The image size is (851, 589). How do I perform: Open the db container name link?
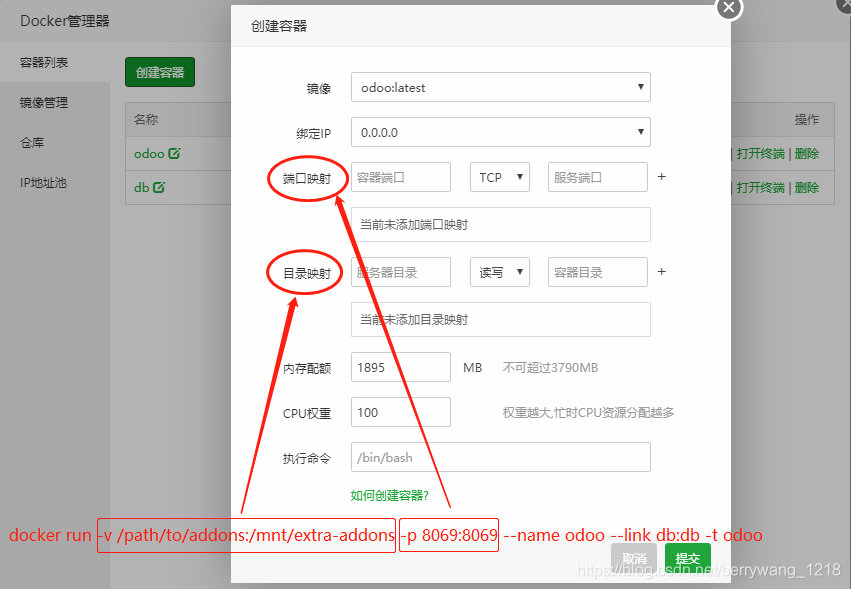pos(142,188)
